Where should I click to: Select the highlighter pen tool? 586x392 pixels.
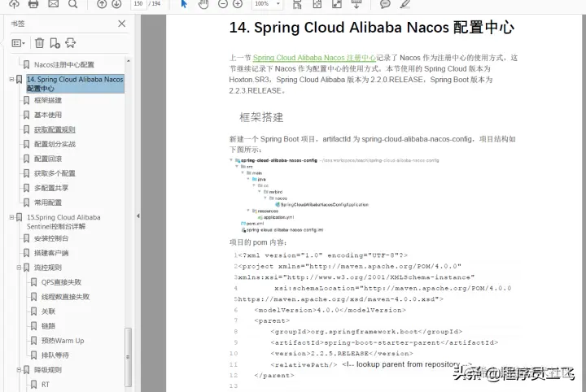pyautogui.click(x=405, y=4)
